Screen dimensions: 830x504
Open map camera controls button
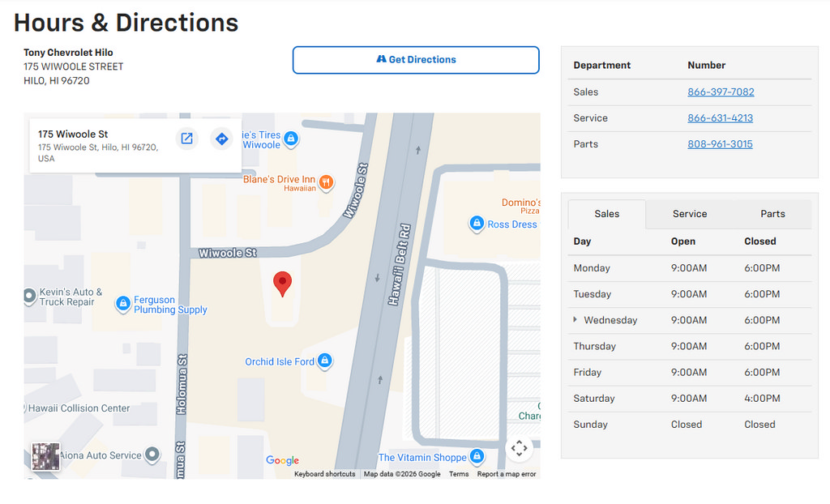click(x=519, y=448)
